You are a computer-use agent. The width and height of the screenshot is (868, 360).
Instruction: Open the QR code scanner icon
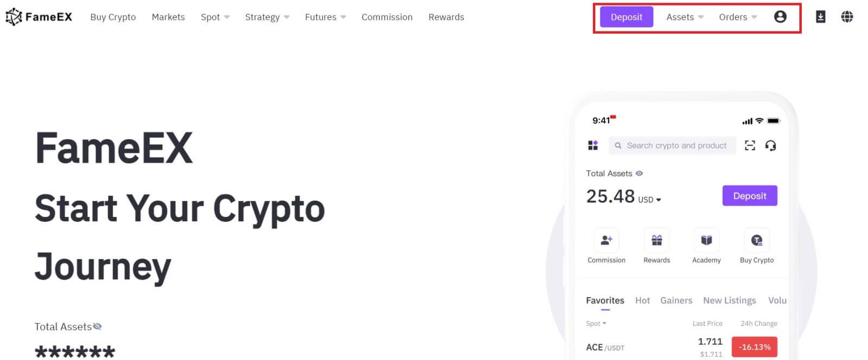750,145
